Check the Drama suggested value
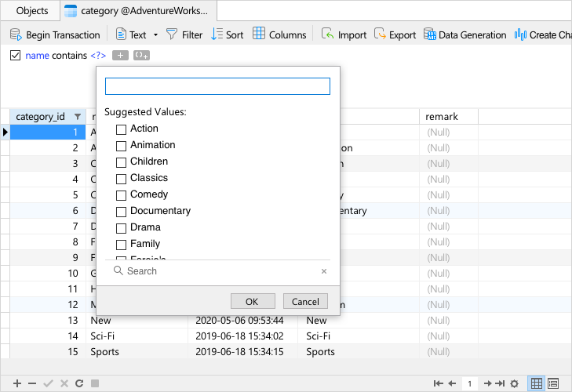Viewport: 572px width, 392px height. [121, 228]
